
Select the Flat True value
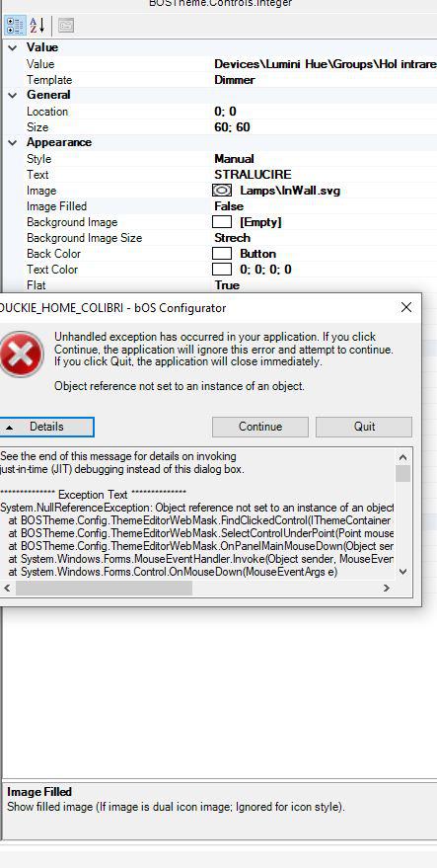tap(227, 285)
